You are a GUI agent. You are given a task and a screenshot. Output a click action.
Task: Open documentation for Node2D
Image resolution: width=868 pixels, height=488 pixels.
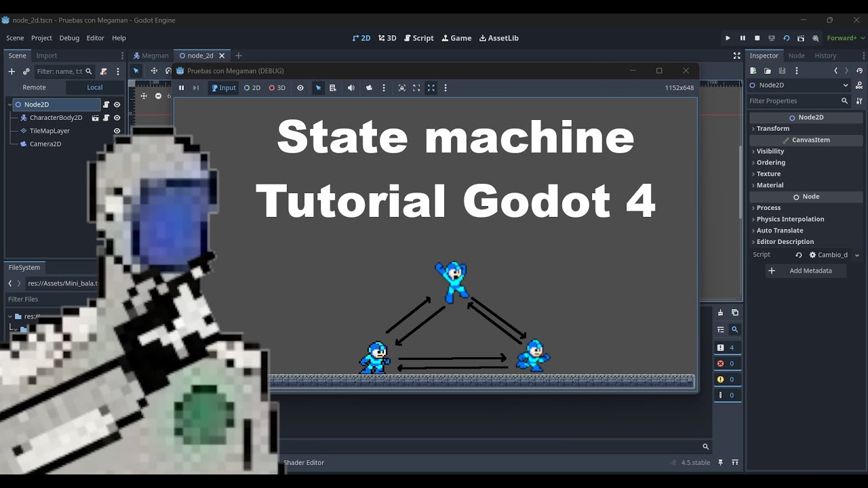(859, 85)
